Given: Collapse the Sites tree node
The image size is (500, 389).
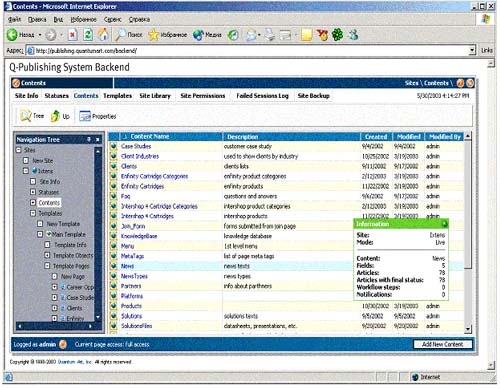Looking at the screenshot, I should coord(19,150).
